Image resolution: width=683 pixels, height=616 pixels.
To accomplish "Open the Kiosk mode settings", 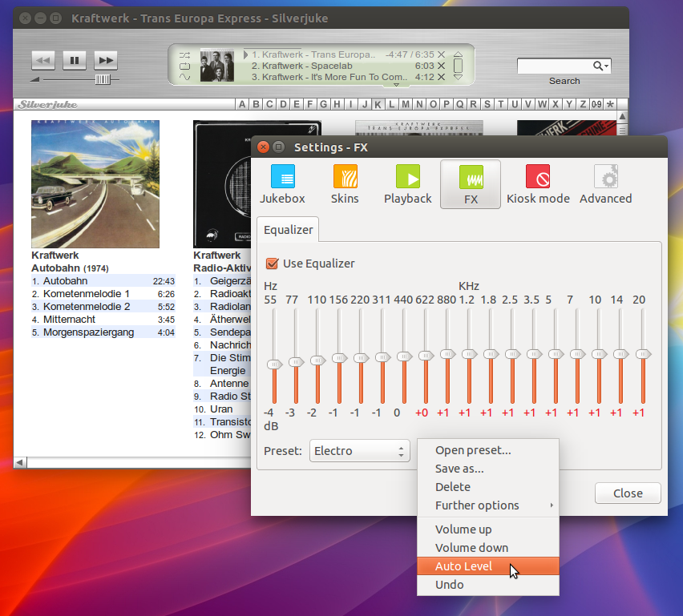I will [538, 184].
